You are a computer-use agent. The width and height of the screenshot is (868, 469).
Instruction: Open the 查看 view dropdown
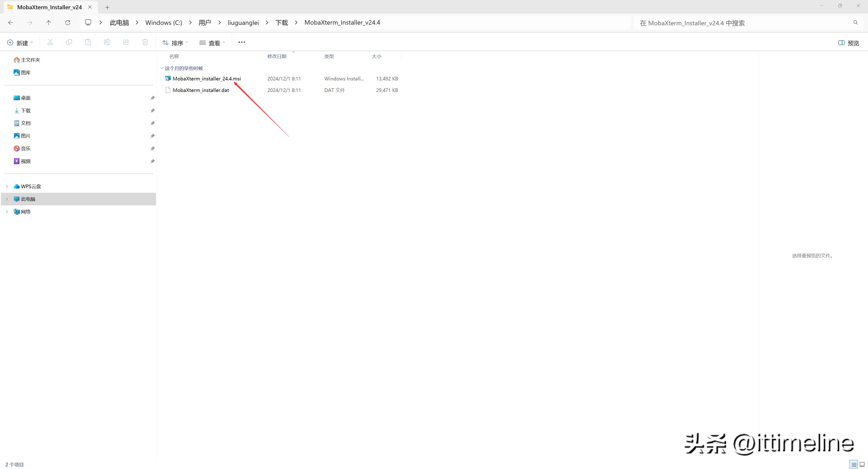pos(212,43)
